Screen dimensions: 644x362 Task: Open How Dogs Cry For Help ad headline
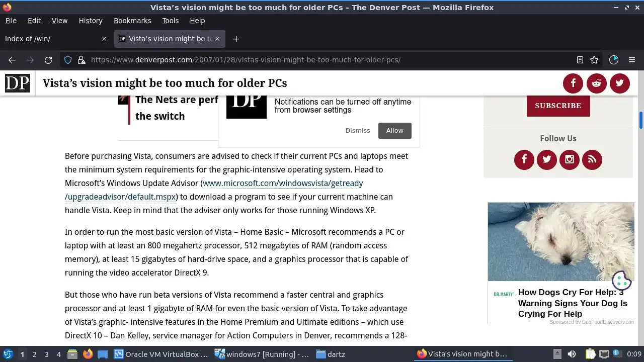(573, 303)
